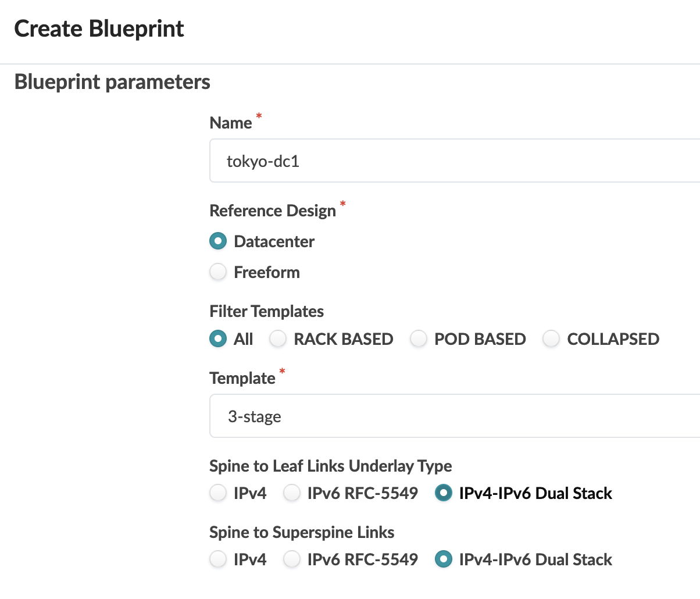Select the Datacenter reference design
700x599 pixels.
[218, 241]
